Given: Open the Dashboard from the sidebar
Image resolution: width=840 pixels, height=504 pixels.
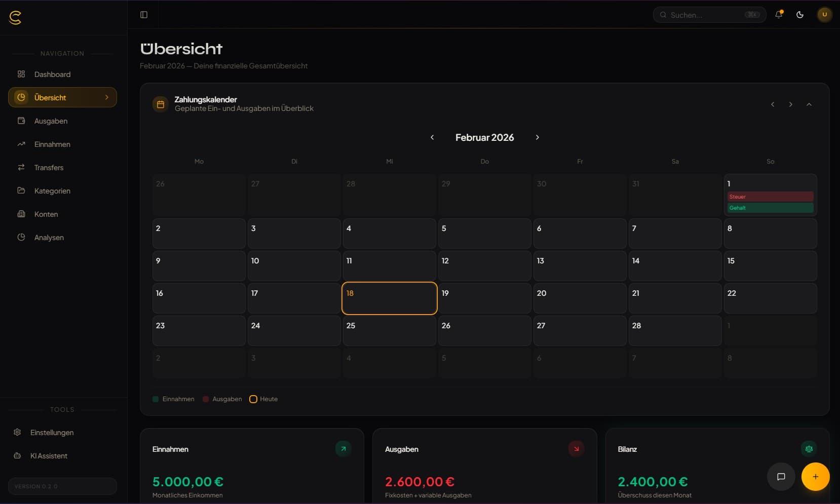Looking at the screenshot, I should point(51,74).
